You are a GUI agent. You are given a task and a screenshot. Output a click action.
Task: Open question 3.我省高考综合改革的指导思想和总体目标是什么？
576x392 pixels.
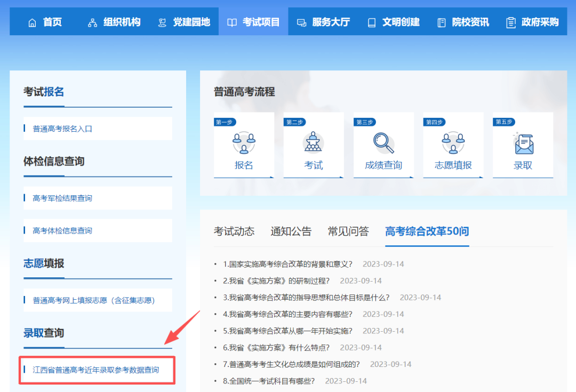[306, 298]
